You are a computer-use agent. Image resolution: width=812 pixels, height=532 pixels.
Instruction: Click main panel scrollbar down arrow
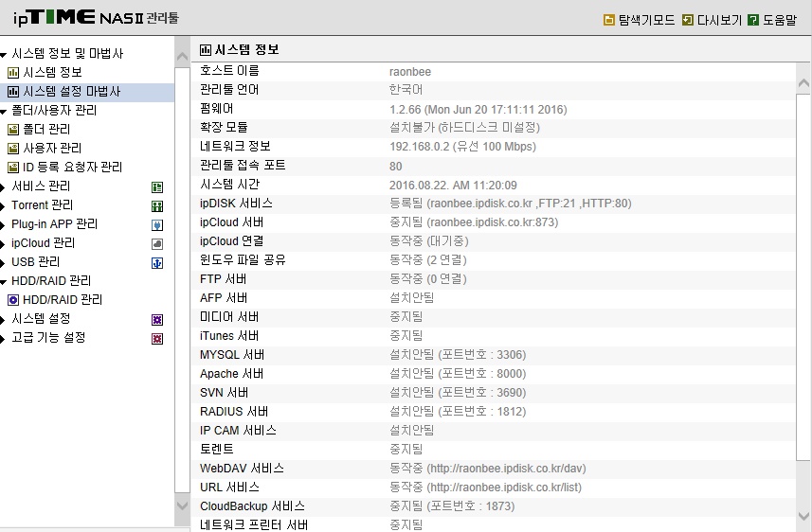click(803, 516)
